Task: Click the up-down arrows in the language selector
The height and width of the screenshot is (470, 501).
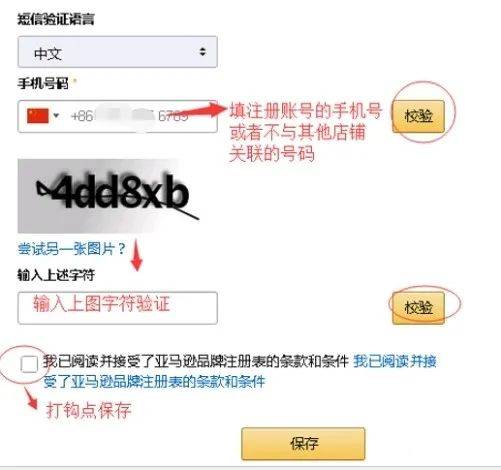Action: coord(202,52)
